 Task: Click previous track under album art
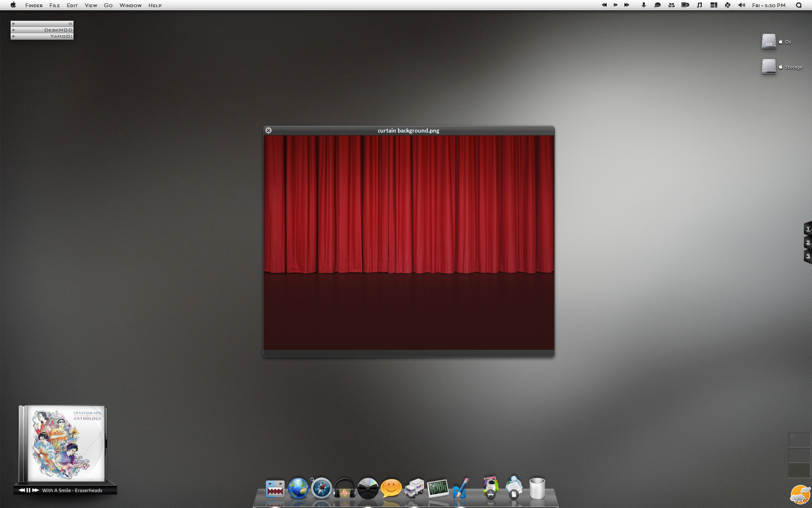[x=21, y=490]
